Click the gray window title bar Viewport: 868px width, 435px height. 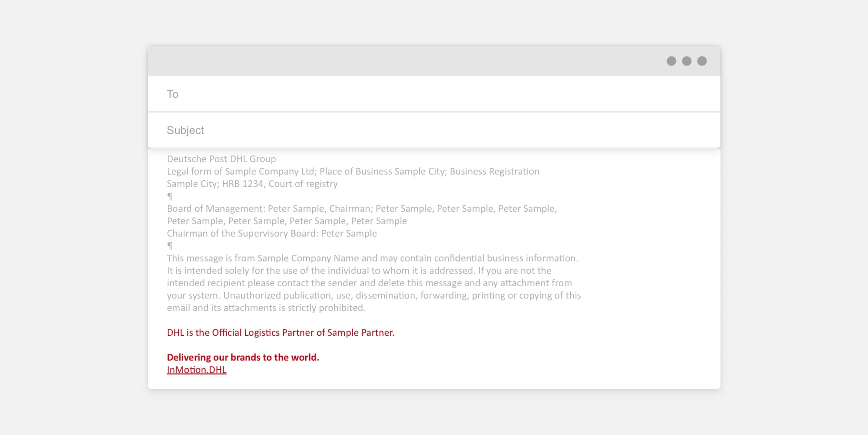point(405,61)
